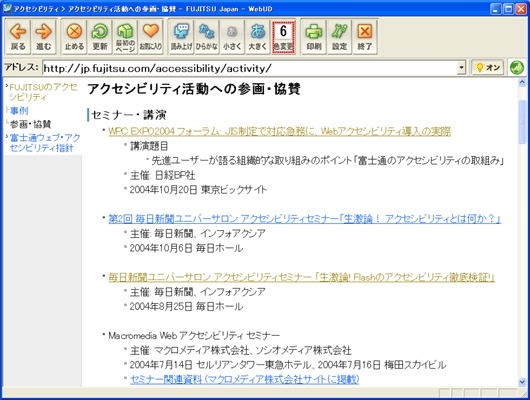Click the text 2004年10月20日 東京ビックサイト

click(198, 190)
